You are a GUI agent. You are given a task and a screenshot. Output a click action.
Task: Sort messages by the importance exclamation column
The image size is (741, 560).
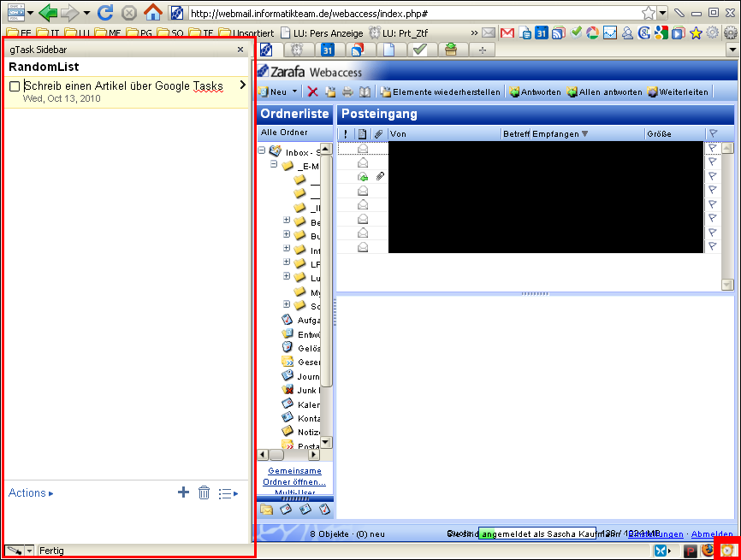[x=346, y=134]
